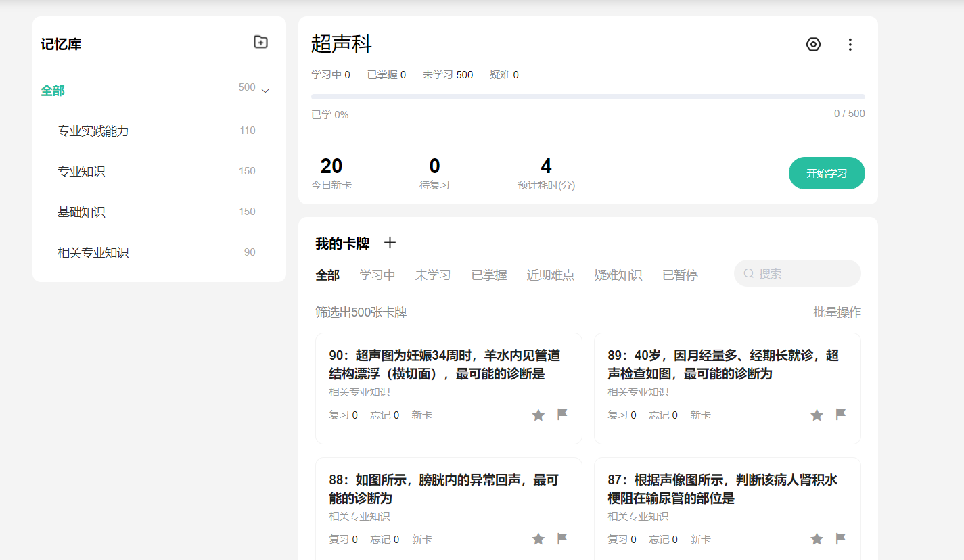Screen dimensions: 964x560
Task: Switch to the 全部 cards tab
Action: [x=327, y=275]
